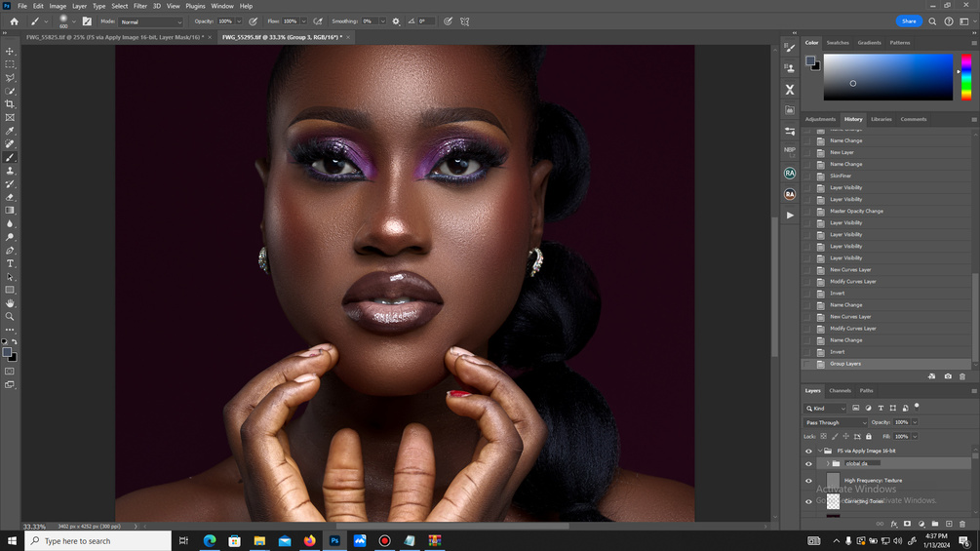The width and height of the screenshot is (980, 551).
Task: Collapse the FS via Apply Image 16-bit group
Action: point(820,452)
